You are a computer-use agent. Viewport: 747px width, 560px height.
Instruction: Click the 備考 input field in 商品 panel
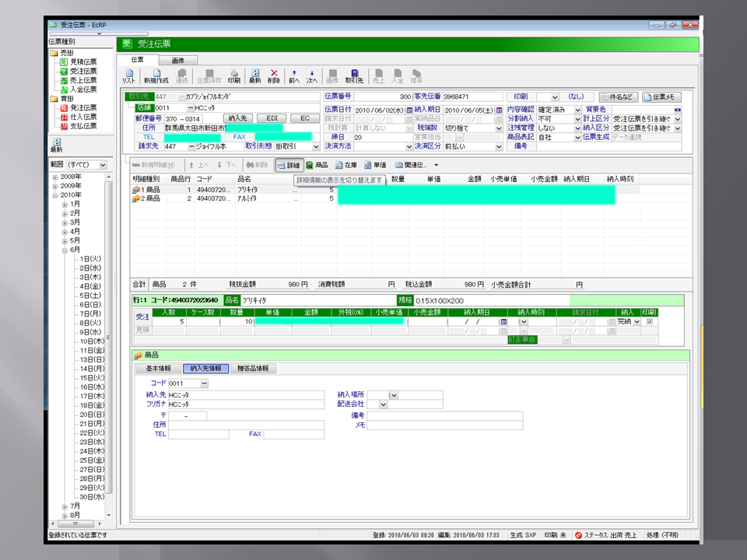[444, 415]
